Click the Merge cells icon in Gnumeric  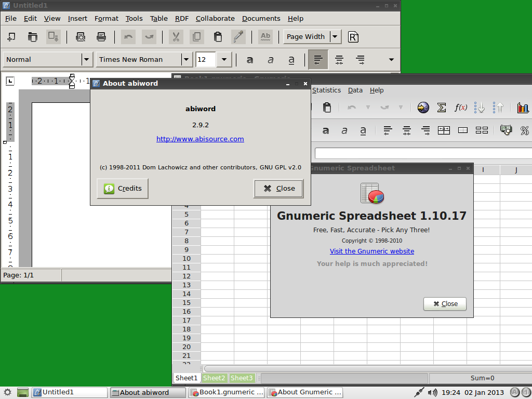[463, 130]
